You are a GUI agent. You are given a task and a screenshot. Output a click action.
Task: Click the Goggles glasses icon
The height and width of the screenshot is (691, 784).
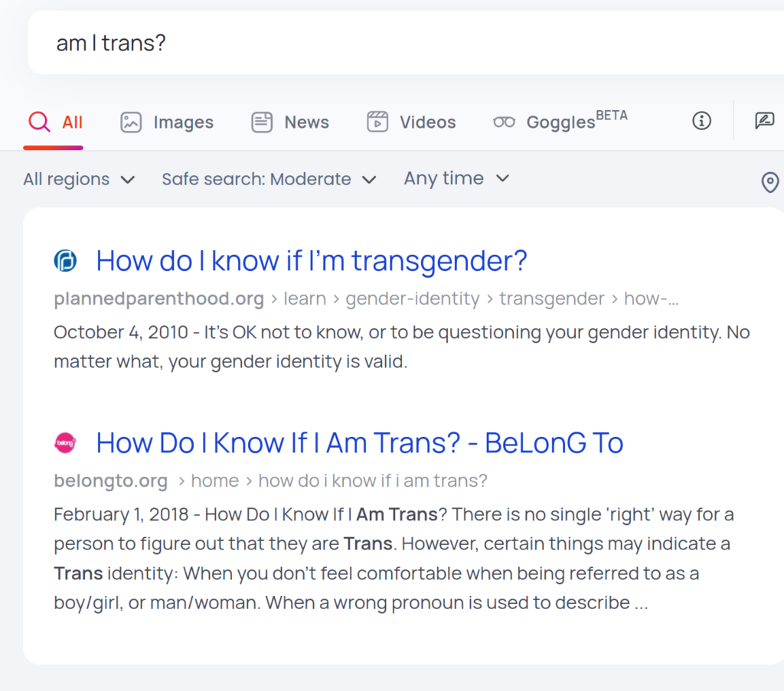pos(504,122)
